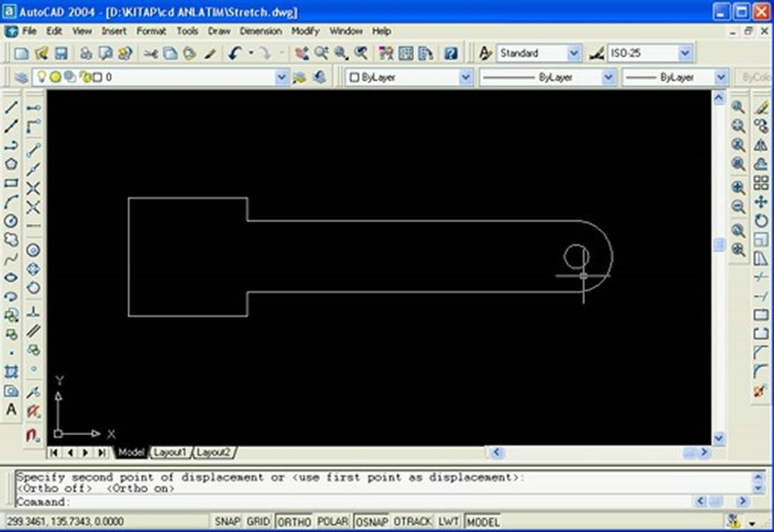Open the Help question mark icon
Image resolution: width=774 pixels, height=532 pixels.
point(451,53)
